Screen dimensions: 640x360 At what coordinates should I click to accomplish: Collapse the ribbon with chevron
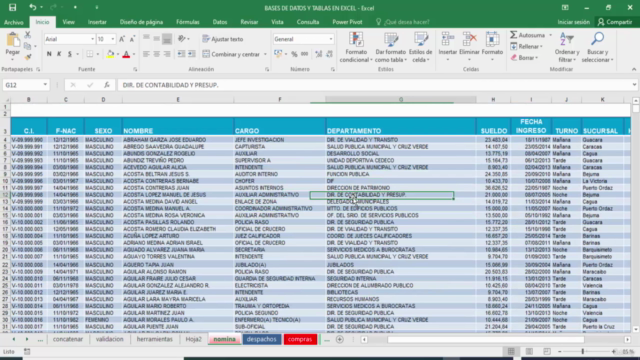(634, 69)
